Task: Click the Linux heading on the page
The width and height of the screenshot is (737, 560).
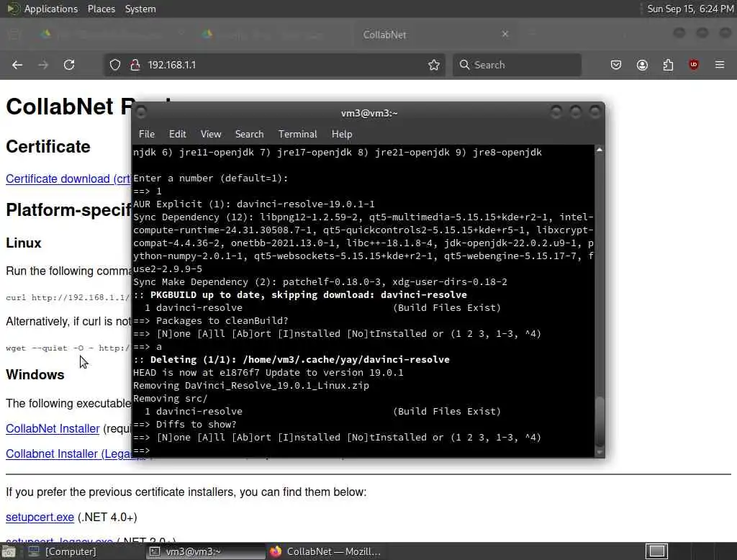Action: point(24,243)
